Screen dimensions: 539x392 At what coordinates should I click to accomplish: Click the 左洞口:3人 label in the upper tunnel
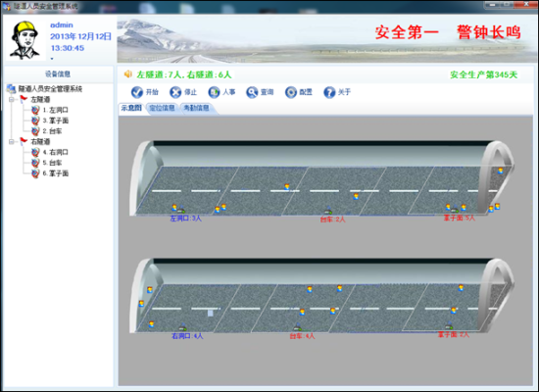coord(185,219)
